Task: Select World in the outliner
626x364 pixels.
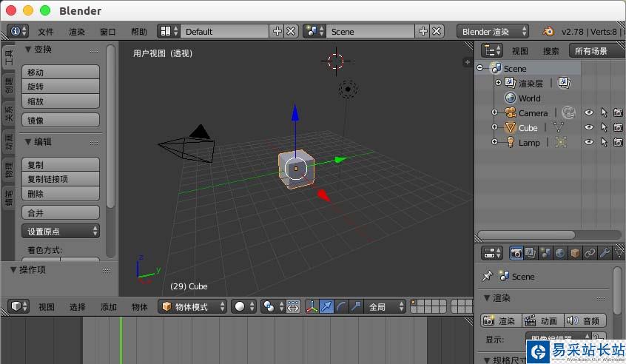Action: [x=529, y=98]
